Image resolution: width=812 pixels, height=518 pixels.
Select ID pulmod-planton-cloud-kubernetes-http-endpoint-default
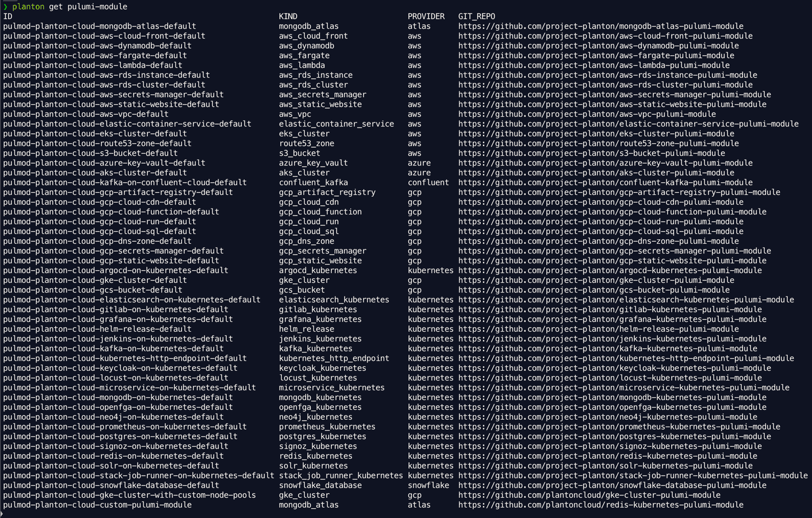click(125, 358)
